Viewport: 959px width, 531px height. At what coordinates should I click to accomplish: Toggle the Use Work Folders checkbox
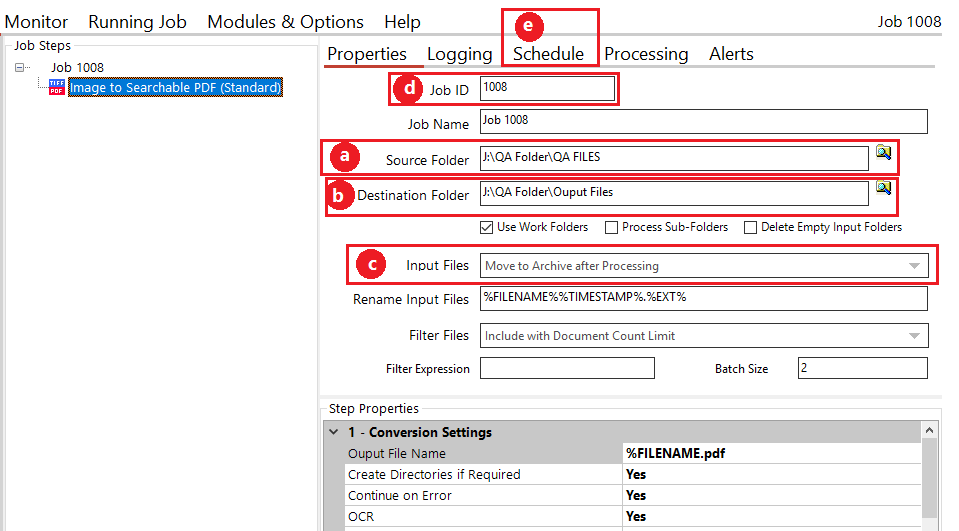(x=486, y=228)
